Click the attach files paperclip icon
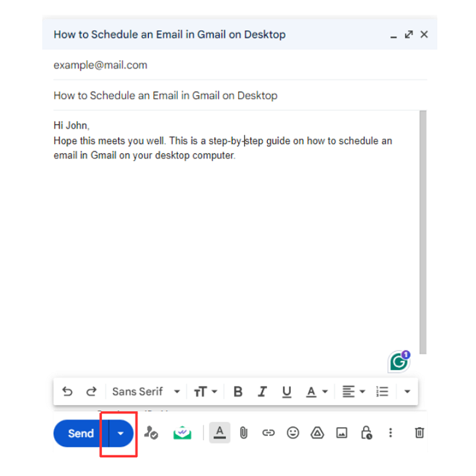The width and height of the screenshot is (476, 476). 244,432
